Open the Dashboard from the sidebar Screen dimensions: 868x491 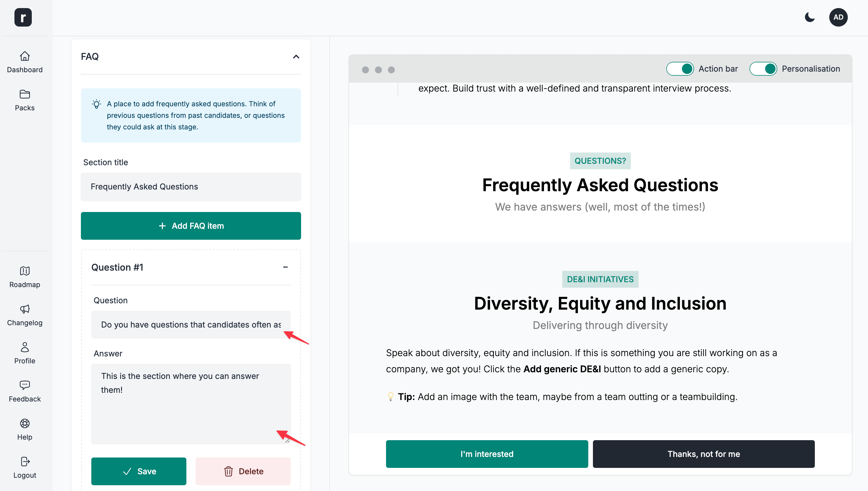(x=25, y=62)
